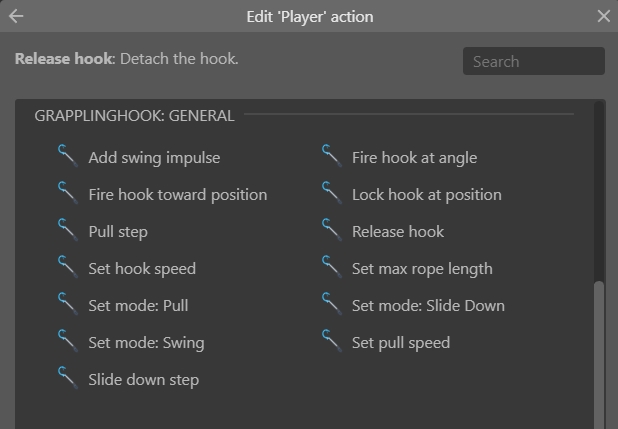Pick the Slide down step action
The height and width of the screenshot is (429, 618).
[x=143, y=380]
